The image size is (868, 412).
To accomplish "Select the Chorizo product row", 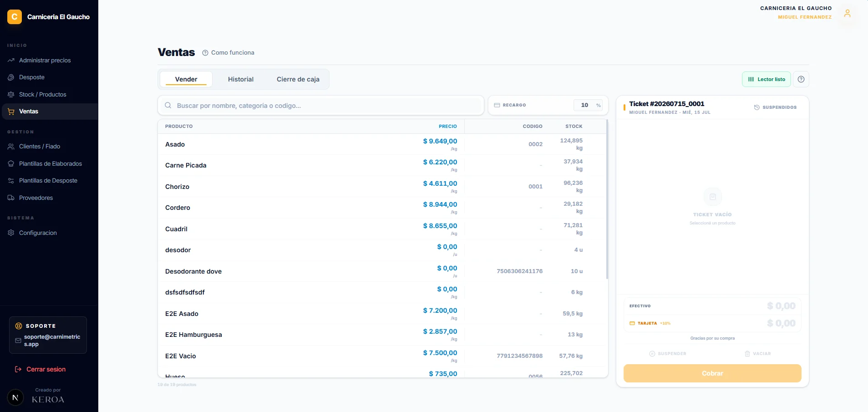I will [382, 187].
